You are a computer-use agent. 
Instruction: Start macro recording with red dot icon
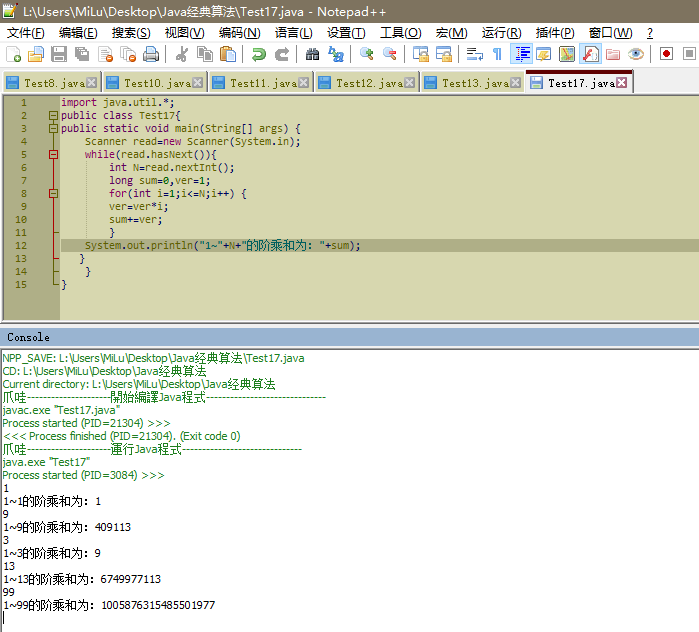(666, 54)
